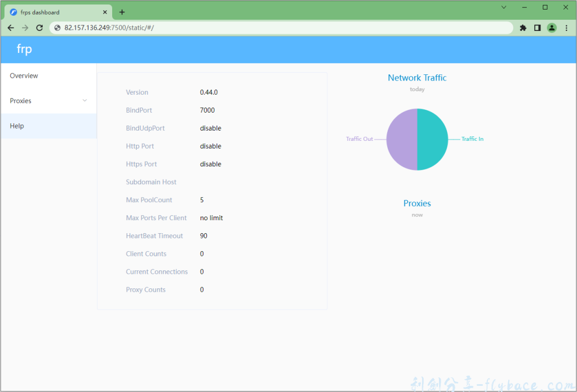This screenshot has width=577, height=392.
Task: Click the address bar URL field
Action: pyautogui.click(x=282, y=28)
